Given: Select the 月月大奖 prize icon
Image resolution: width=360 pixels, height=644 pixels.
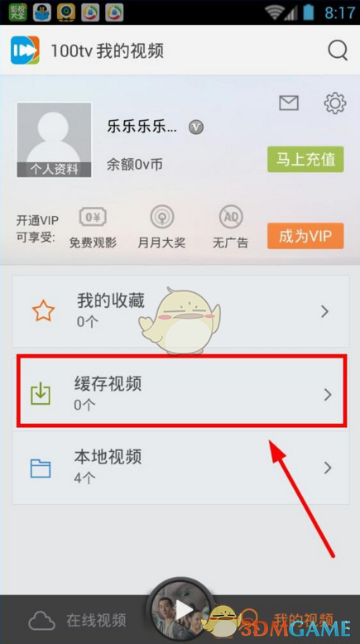Looking at the screenshot, I should pos(161,216).
